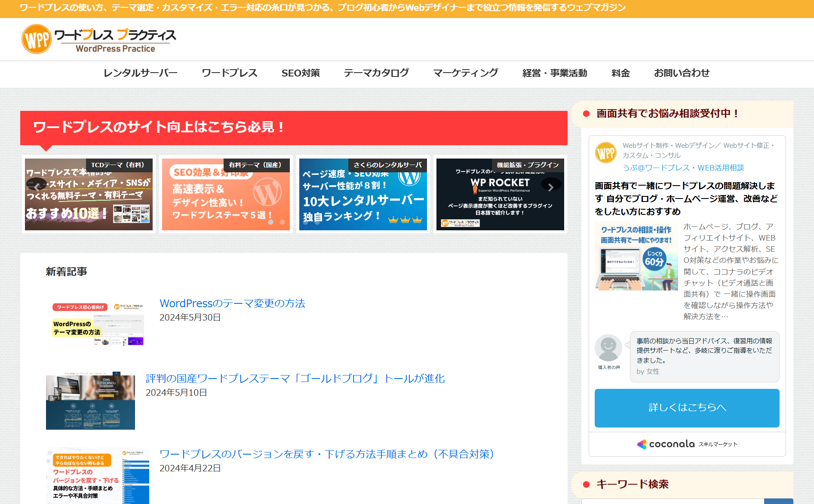The image size is (814, 504).
Task: Click thumbnail of ゴールドブログ article
Action: click(x=90, y=400)
